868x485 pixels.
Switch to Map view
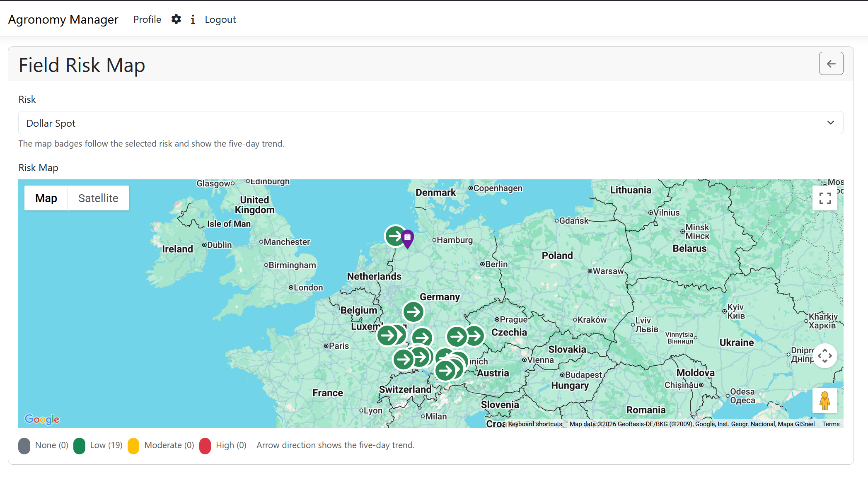click(x=46, y=198)
